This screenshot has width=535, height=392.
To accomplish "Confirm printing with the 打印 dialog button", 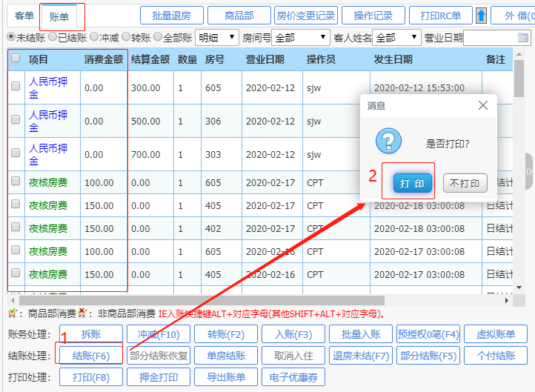I will click(x=413, y=183).
